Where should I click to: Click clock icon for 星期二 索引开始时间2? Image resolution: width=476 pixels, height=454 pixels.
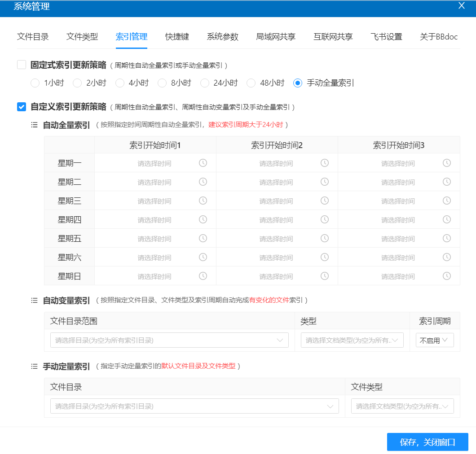point(325,182)
